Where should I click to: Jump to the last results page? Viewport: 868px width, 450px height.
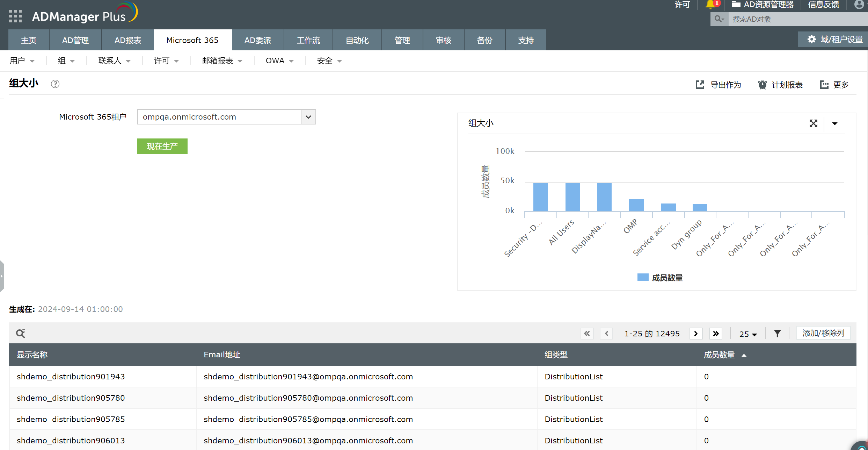tap(716, 334)
